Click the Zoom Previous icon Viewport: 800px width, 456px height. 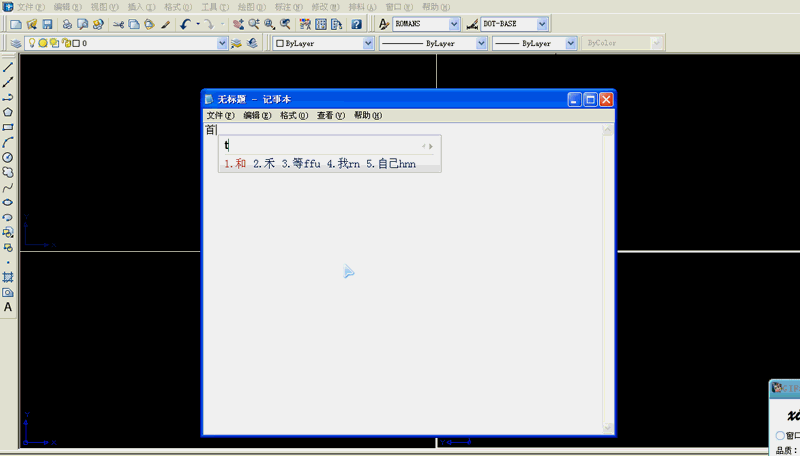point(285,24)
